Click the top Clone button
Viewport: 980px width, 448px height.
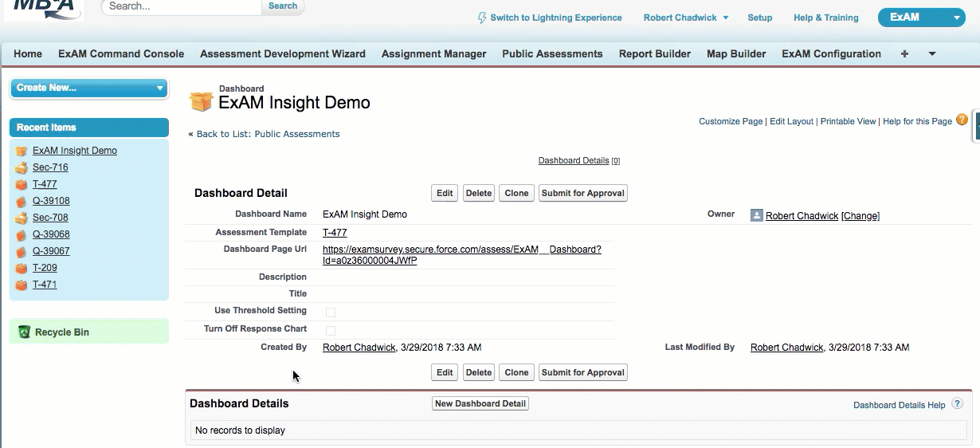point(516,193)
